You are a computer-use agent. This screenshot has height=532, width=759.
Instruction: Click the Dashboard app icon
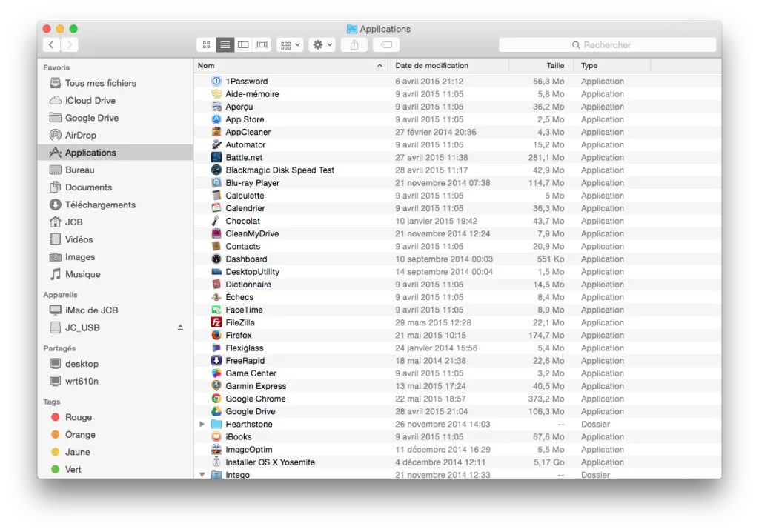tap(216, 259)
